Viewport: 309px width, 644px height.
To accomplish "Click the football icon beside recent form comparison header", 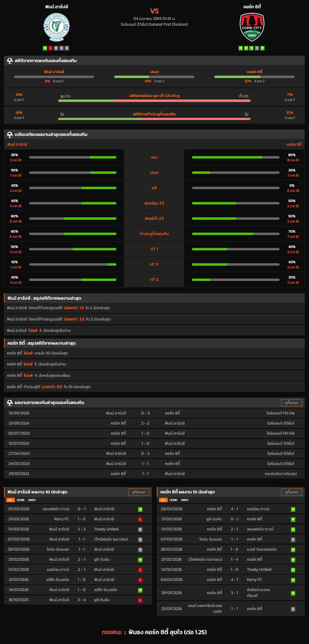I will tap(10, 134).
